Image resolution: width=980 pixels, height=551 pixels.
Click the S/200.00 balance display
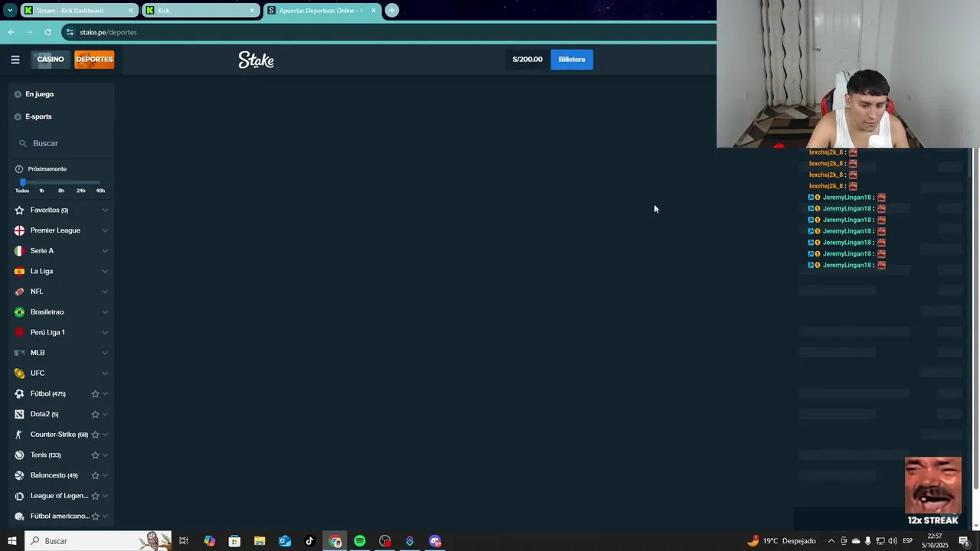tap(528, 60)
